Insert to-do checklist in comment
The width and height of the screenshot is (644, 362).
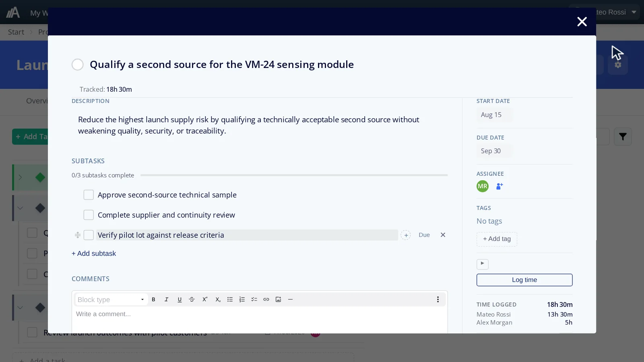tap(254, 299)
